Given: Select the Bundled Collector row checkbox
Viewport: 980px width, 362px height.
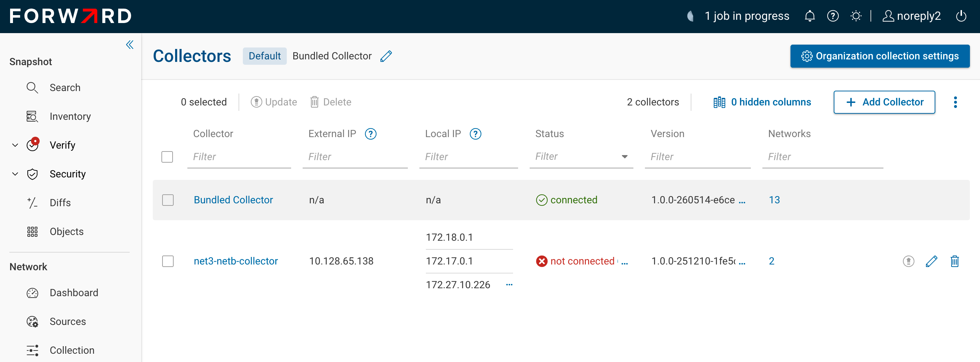Looking at the screenshot, I should (168, 200).
